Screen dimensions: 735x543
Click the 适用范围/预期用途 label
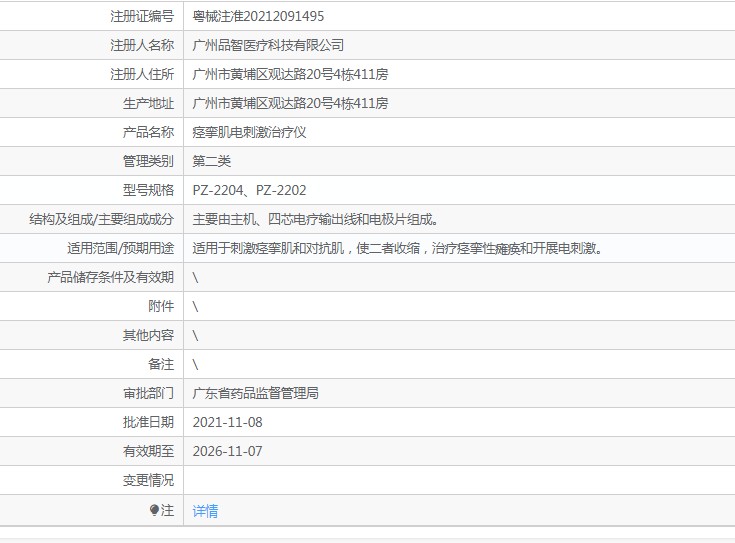pyautogui.click(x=120, y=248)
